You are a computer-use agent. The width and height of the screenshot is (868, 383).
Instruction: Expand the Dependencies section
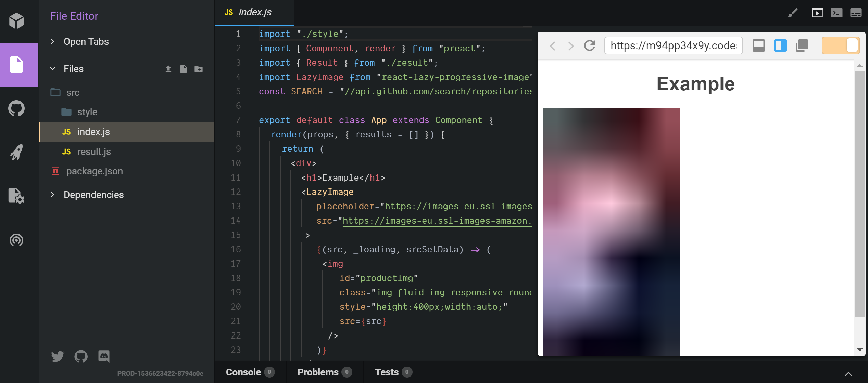(52, 195)
